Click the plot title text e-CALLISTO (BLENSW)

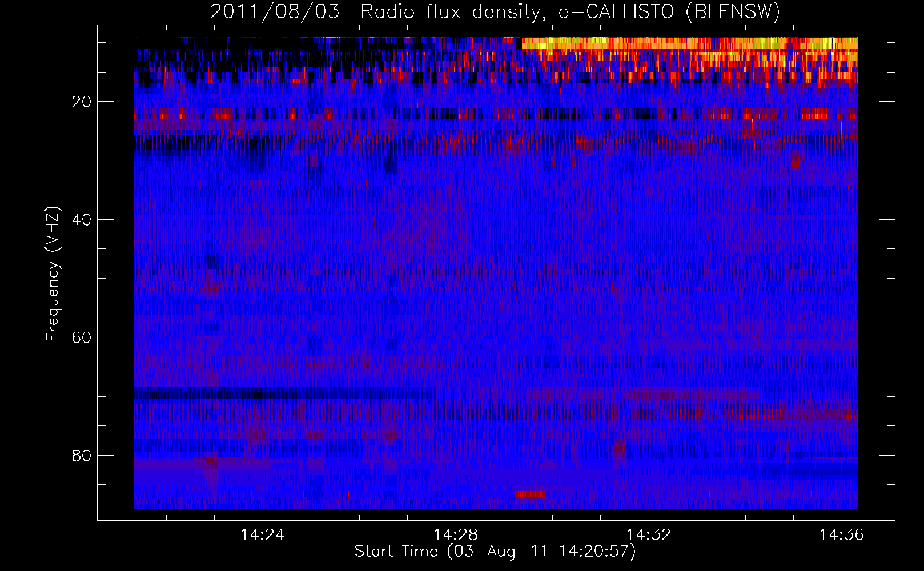[669, 12]
